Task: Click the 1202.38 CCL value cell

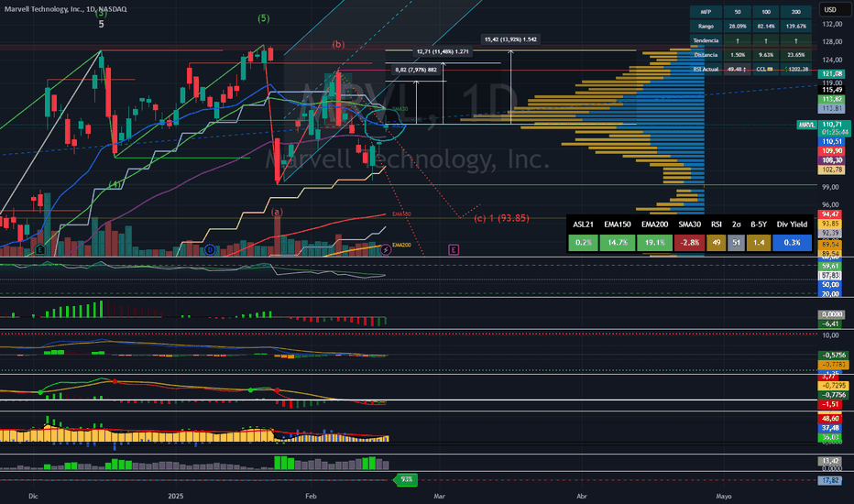Action: click(x=795, y=70)
